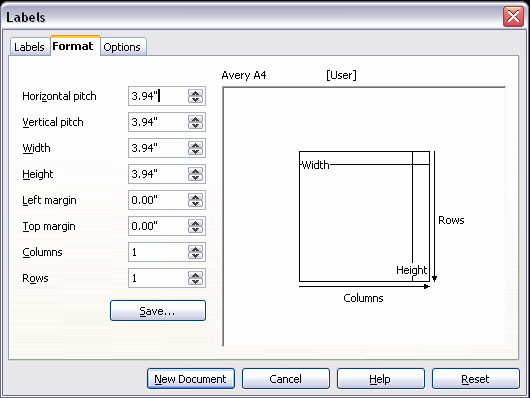Click the [User] type text

pyautogui.click(x=341, y=75)
